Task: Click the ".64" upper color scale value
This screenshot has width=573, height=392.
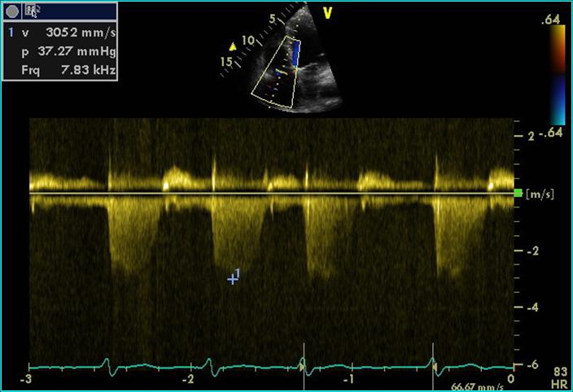Action: (550, 20)
